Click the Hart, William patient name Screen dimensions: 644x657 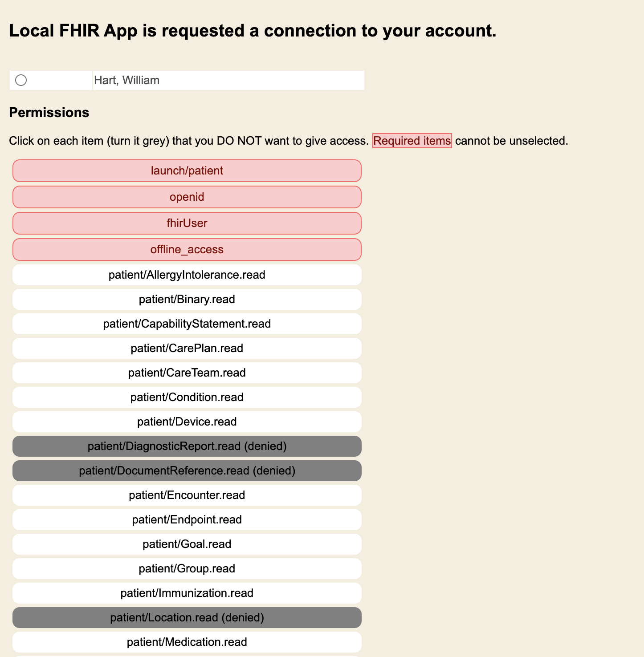pyautogui.click(x=127, y=81)
